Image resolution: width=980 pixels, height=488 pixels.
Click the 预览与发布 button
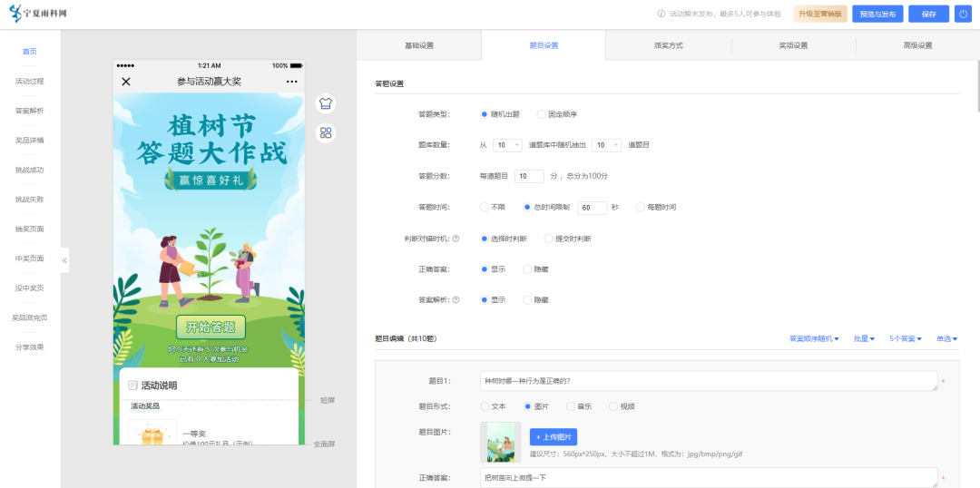(877, 14)
